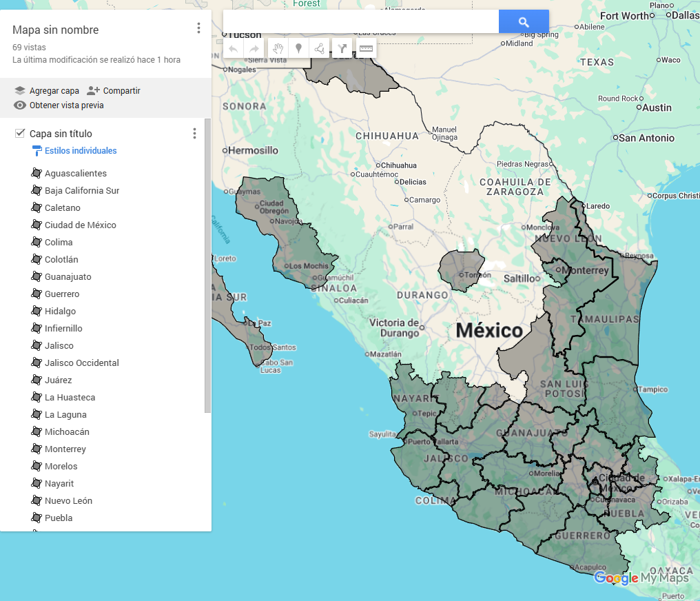Click Agregar capa button
Viewport: 700px width, 601px height.
point(46,91)
